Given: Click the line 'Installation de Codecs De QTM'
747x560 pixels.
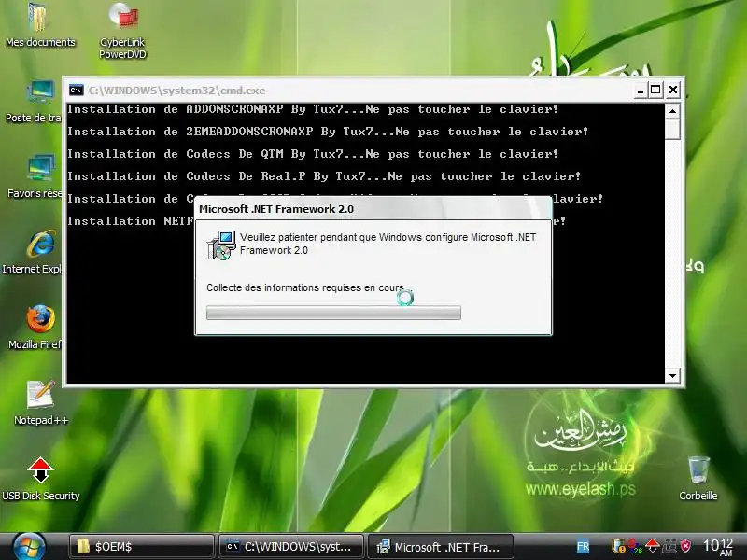Looking at the screenshot, I should [313, 154].
